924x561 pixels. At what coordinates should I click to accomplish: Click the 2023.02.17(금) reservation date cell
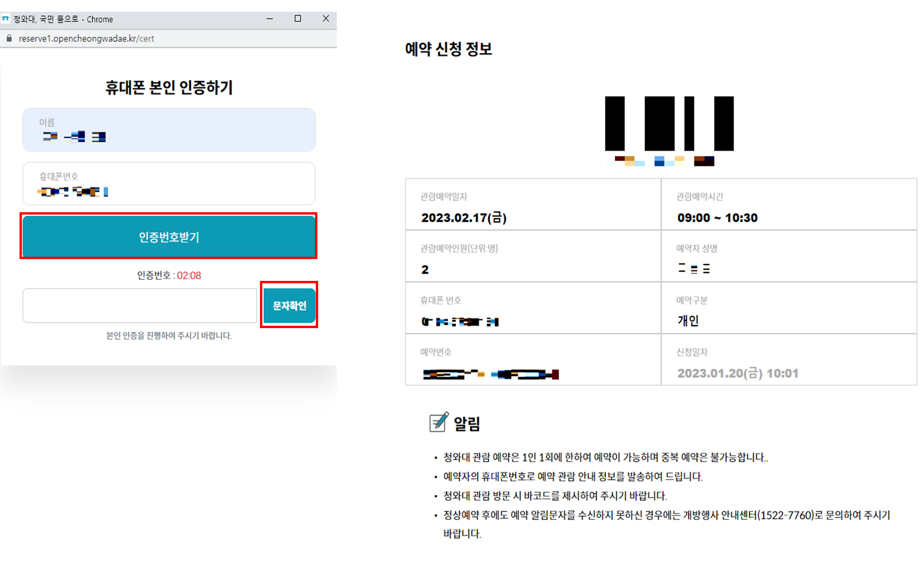point(464,217)
